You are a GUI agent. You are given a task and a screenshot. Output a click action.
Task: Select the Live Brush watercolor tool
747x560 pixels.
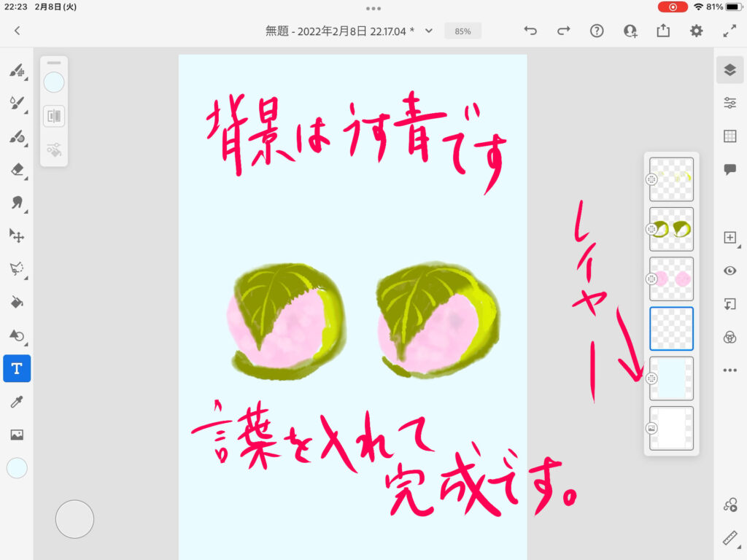pyautogui.click(x=17, y=104)
